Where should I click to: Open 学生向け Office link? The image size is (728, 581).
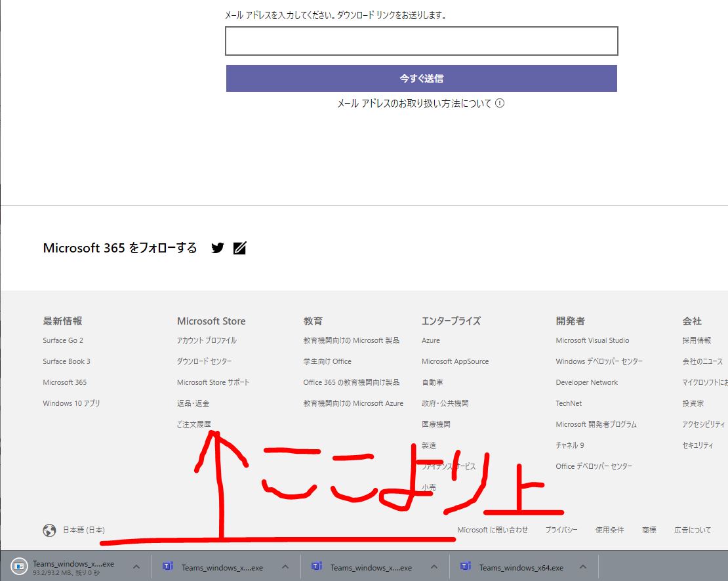(x=327, y=361)
